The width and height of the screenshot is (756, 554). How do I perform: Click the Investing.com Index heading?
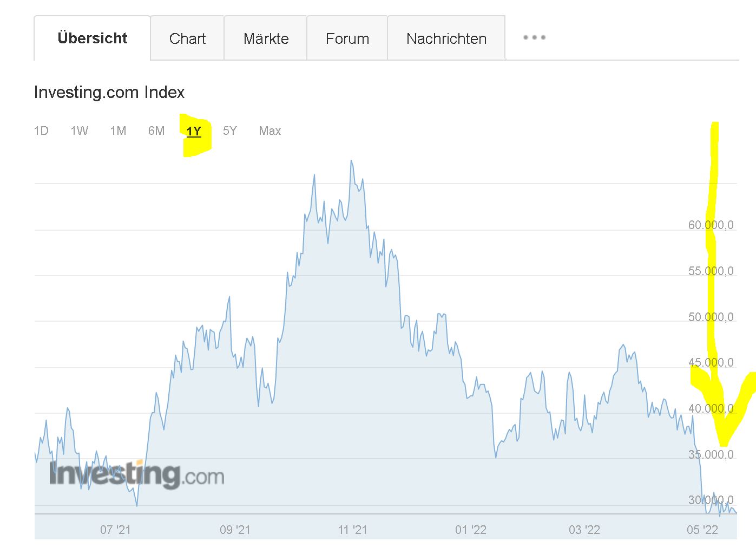click(x=109, y=93)
